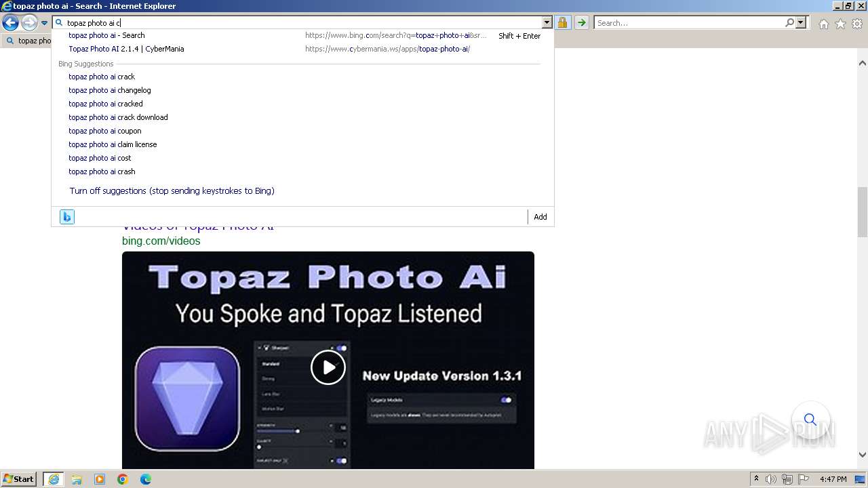Click the Forward navigation arrow
The height and width of the screenshot is (488, 868).
(29, 23)
